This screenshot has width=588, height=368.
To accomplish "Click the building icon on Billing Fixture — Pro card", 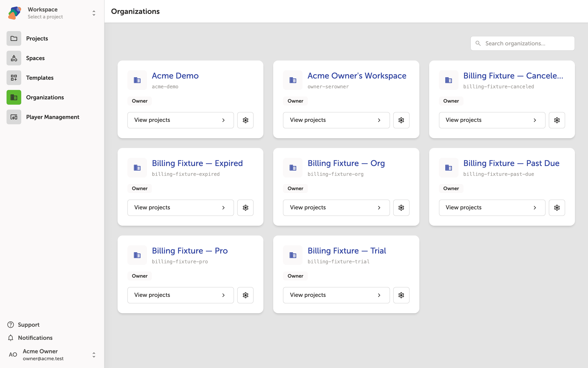I will pos(137,255).
